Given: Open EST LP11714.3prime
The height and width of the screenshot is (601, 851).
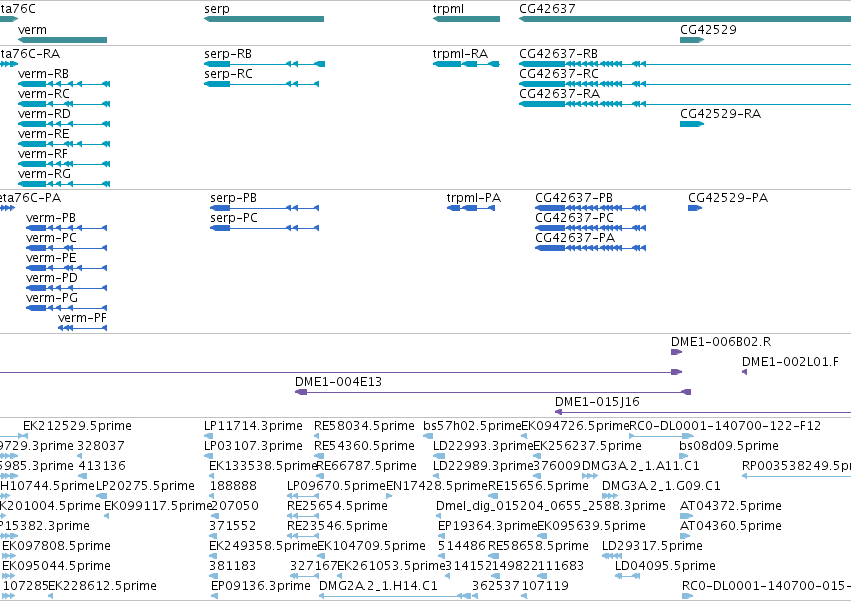Looking at the screenshot, I should coord(253,426).
